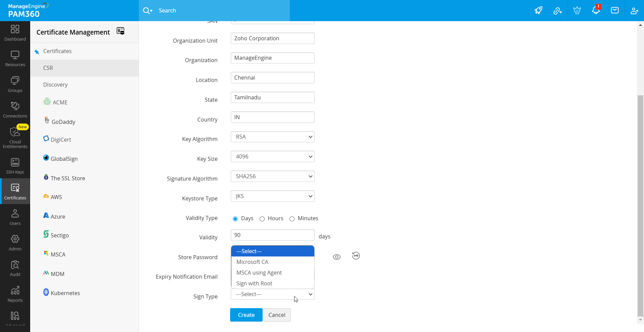Open the Sectigo menu item

(56, 235)
